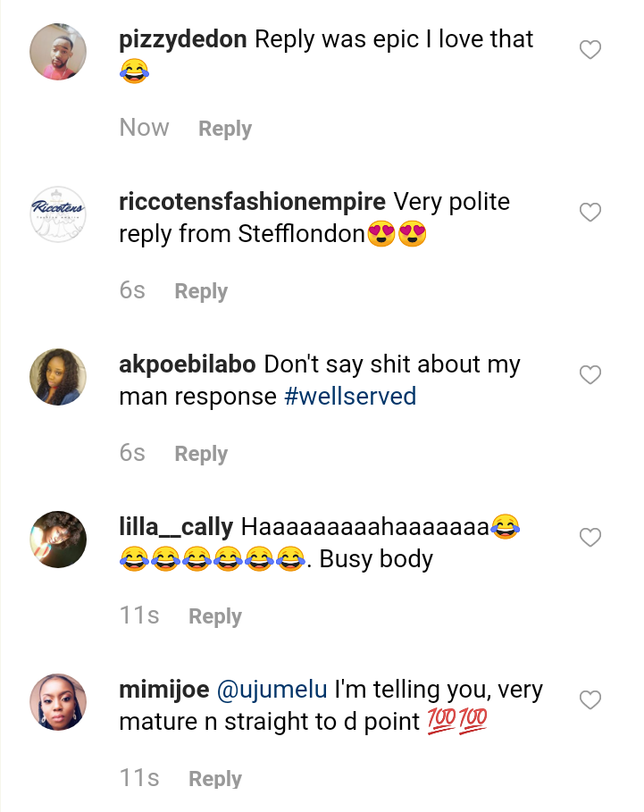This screenshot has width=644, height=812.
Task: Go to akpoebilabo's username link
Action: pos(188,364)
